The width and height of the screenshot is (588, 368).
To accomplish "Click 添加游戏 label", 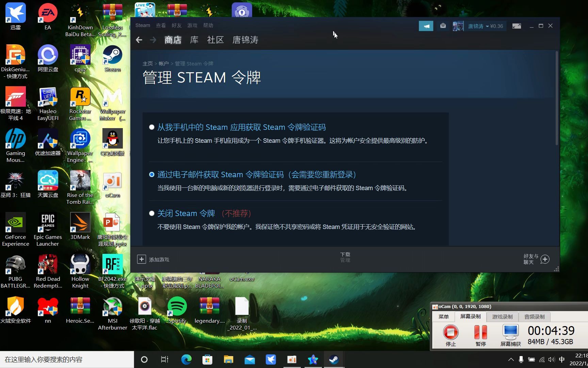I will point(159,260).
